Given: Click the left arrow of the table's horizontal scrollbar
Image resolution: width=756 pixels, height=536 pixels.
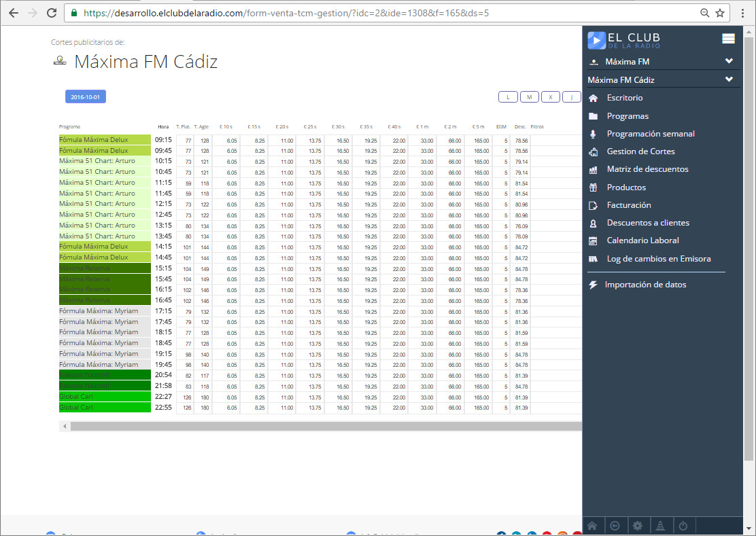Looking at the screenshot, I should click(x=65, y=426).
